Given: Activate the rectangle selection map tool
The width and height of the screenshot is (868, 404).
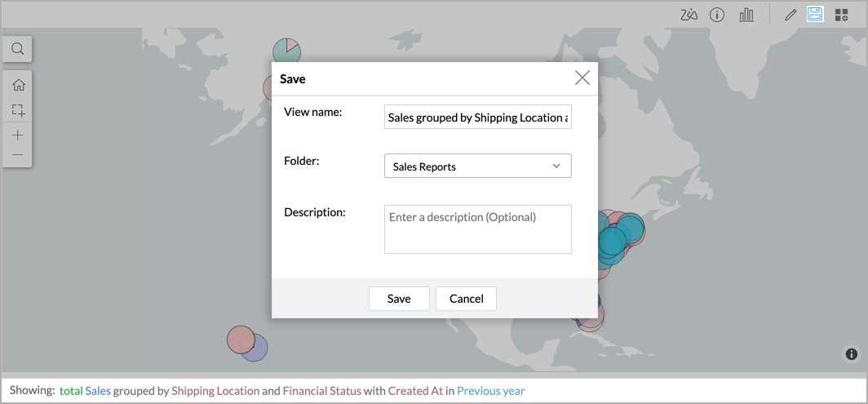Looking at the screenshot, I should click(x=18, y=110).
